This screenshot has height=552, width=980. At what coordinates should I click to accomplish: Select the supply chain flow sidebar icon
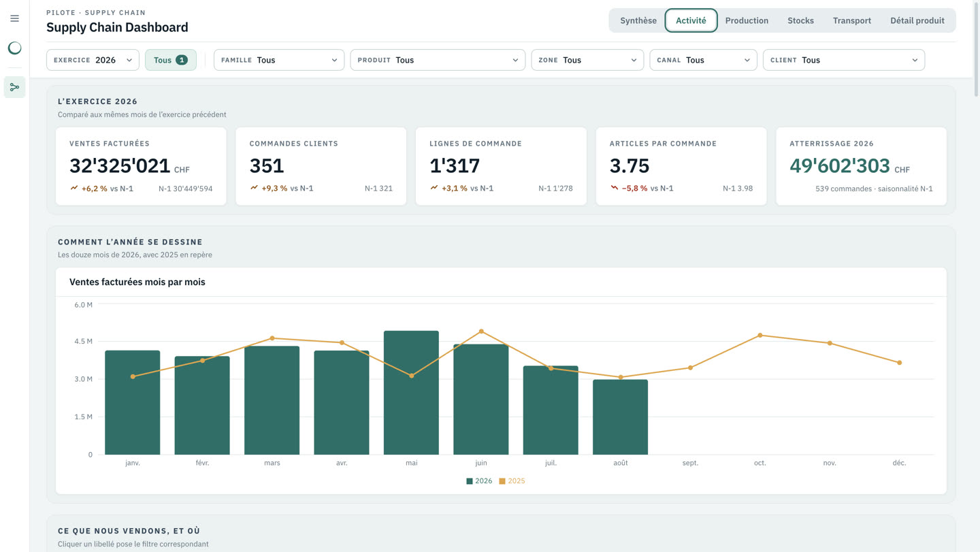[14, 87]
